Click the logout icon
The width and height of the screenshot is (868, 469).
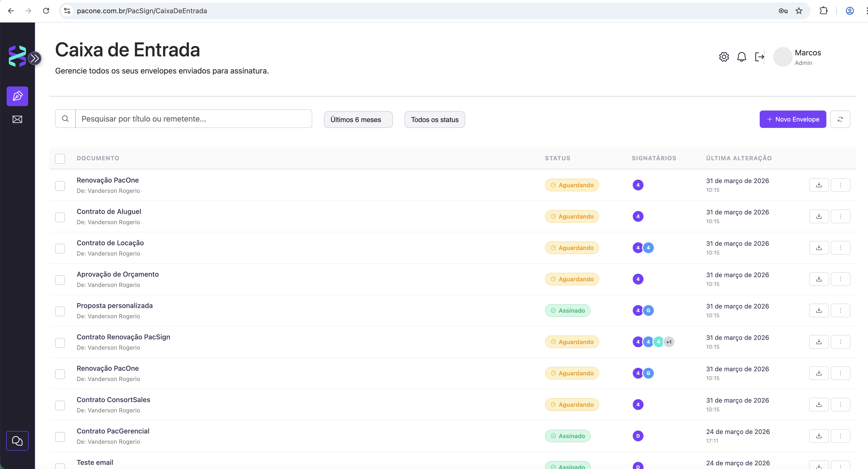coord(759,57)
